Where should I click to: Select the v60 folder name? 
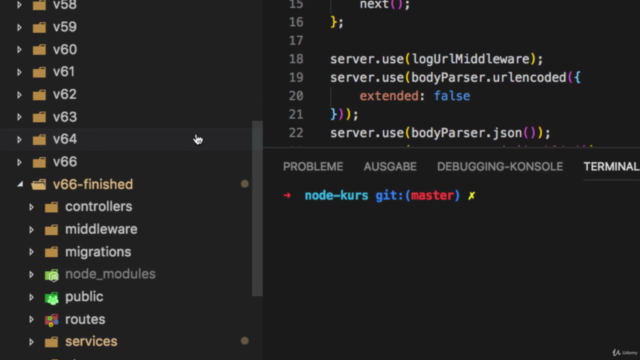(65, 49)
